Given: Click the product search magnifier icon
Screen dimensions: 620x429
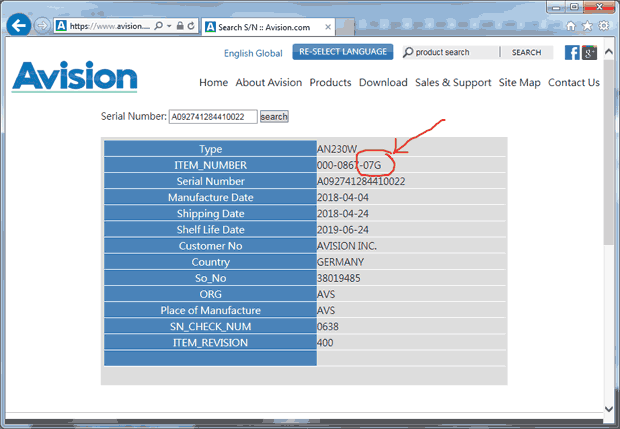Looking at the screenshot, I should [408, 52].
